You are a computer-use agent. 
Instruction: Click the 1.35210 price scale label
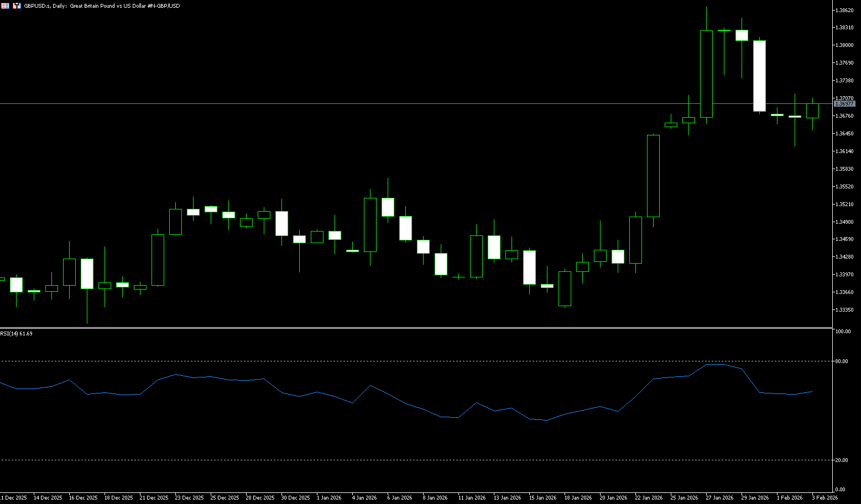(x=844, y=204)
